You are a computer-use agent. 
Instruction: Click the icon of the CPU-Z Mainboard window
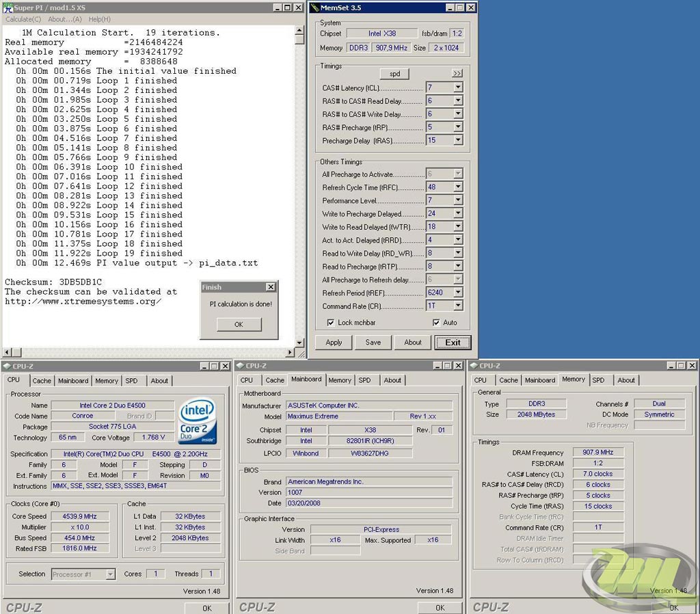click(x=241, y=366)
